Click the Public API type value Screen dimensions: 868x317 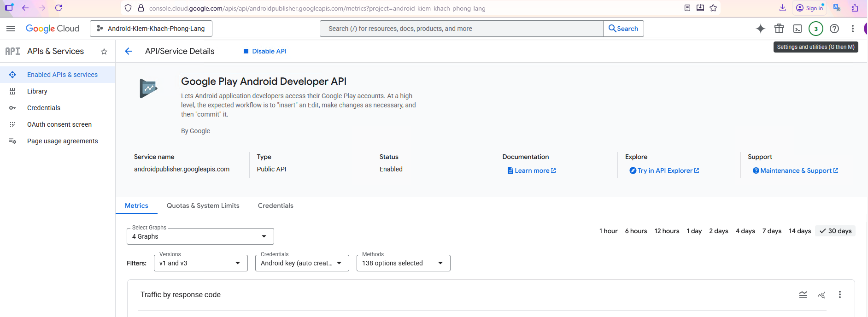coord(271,169)
